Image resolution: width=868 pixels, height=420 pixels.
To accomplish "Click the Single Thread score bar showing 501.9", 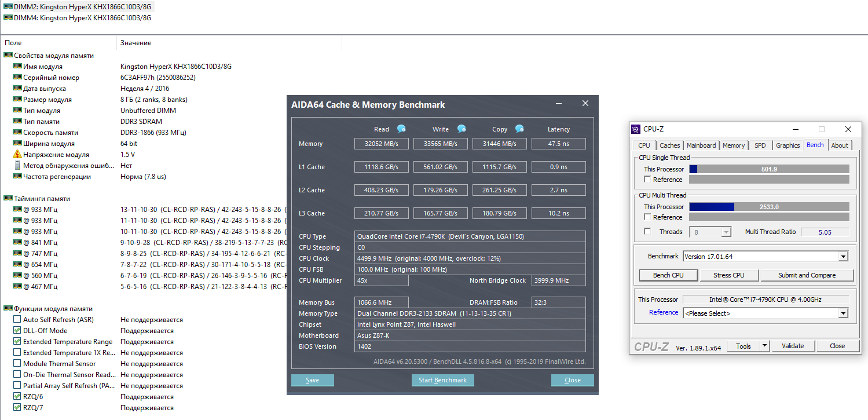I will tap(769, 169).
